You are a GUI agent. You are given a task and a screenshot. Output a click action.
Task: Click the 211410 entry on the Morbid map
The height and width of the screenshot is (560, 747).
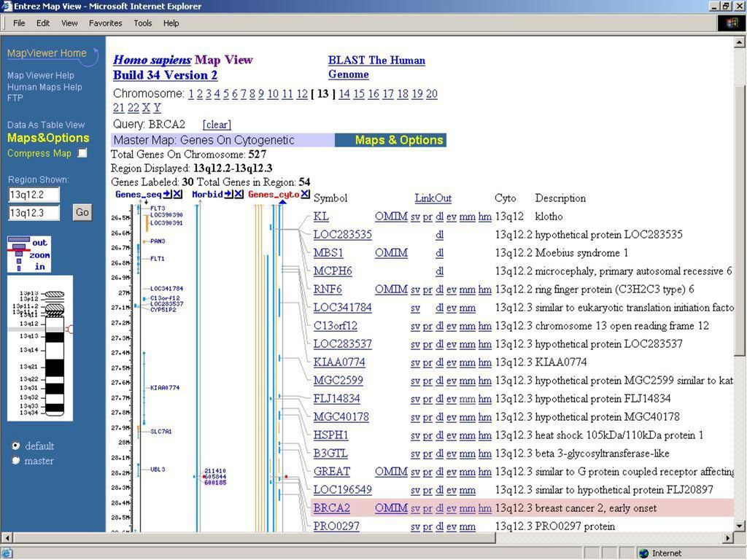pyautogui.click(x=215, y=470)
